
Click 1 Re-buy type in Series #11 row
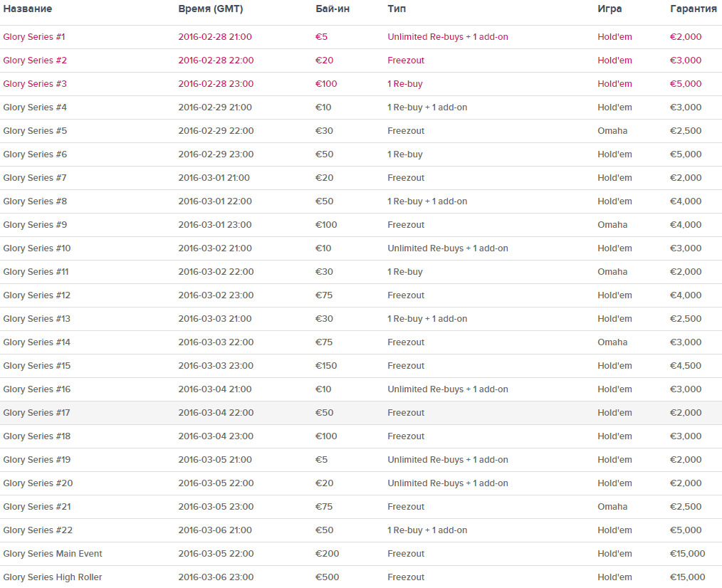[404, 272]
